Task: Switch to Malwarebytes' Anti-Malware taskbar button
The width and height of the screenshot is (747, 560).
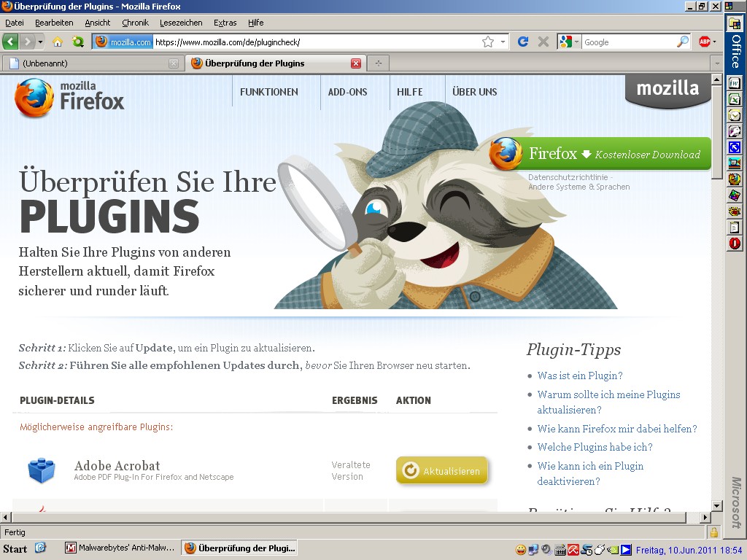Action: 121,548
